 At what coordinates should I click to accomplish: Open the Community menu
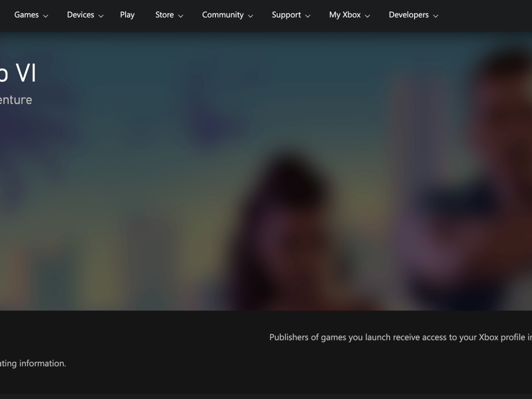[x=223, y=15]
